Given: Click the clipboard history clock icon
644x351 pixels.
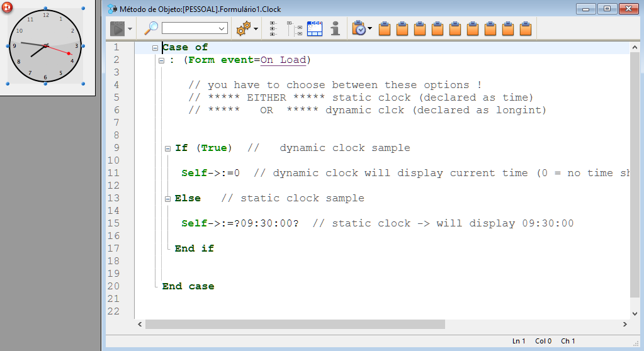Looking at the screenshot, I should tap(359, 28).
